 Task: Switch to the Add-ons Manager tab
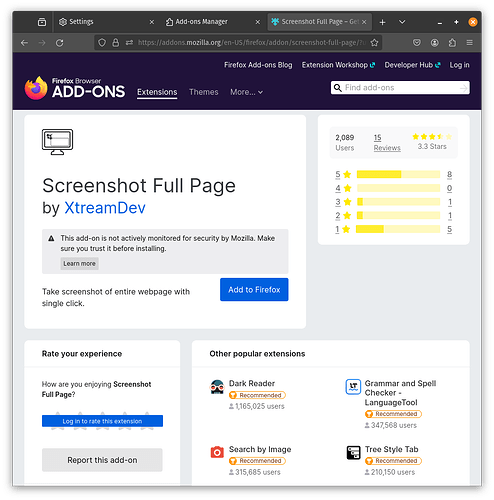(x=213, y=22)
